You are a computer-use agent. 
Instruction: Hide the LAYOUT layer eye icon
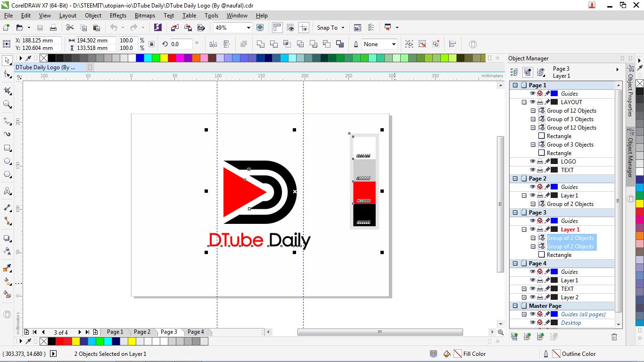[533, 102]
